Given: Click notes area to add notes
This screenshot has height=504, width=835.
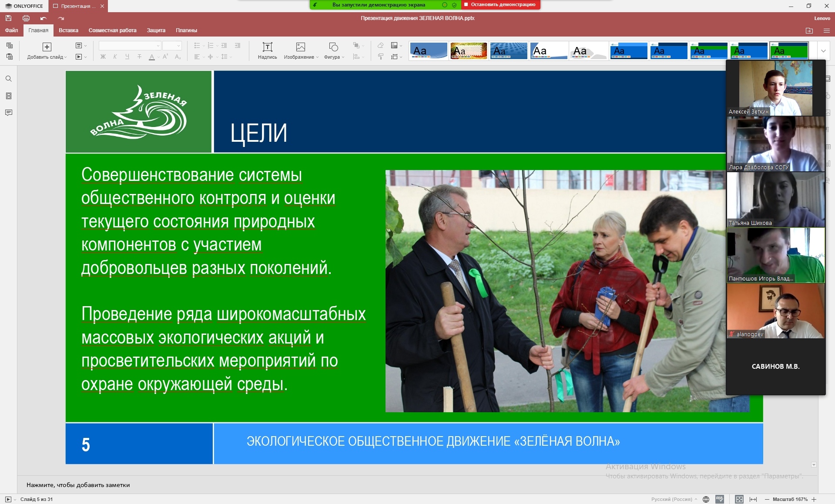Looking at the screenshot, I should (x=78, y=485).
